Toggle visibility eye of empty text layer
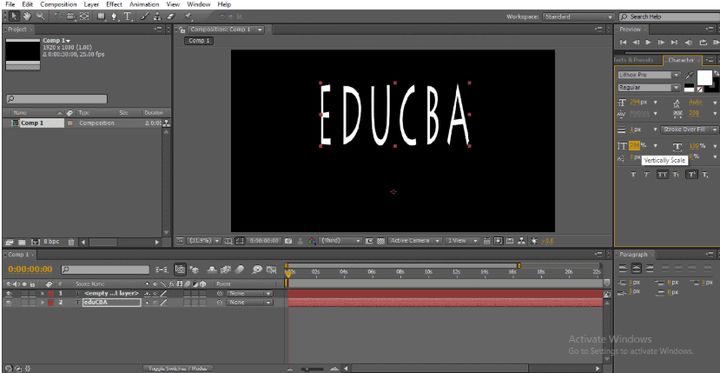 click(9, 293)
